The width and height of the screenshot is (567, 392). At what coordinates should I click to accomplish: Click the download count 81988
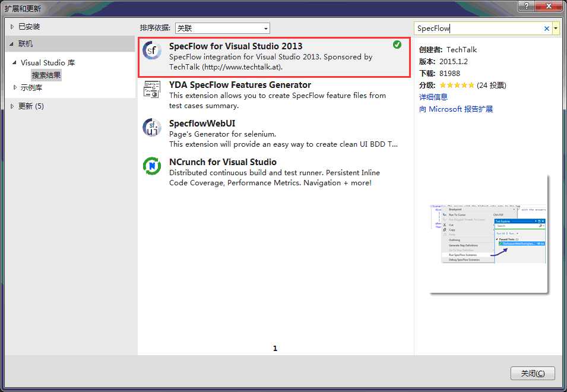point(450,74)
